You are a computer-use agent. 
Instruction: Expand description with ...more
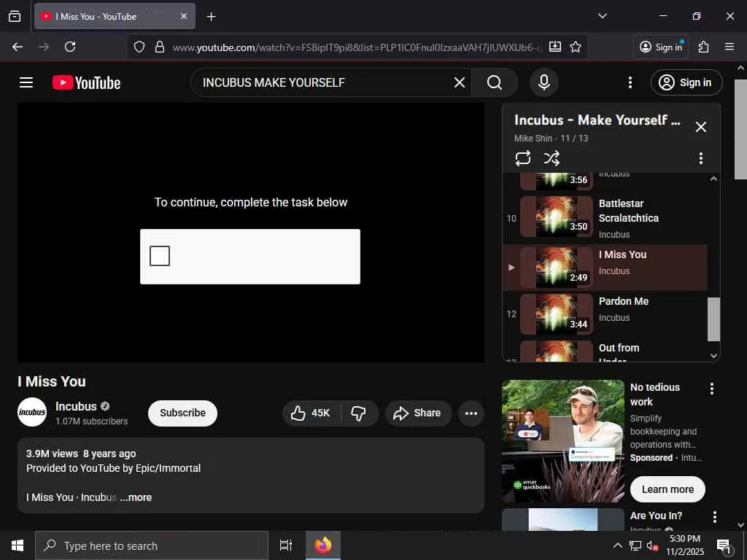[136, 497]
